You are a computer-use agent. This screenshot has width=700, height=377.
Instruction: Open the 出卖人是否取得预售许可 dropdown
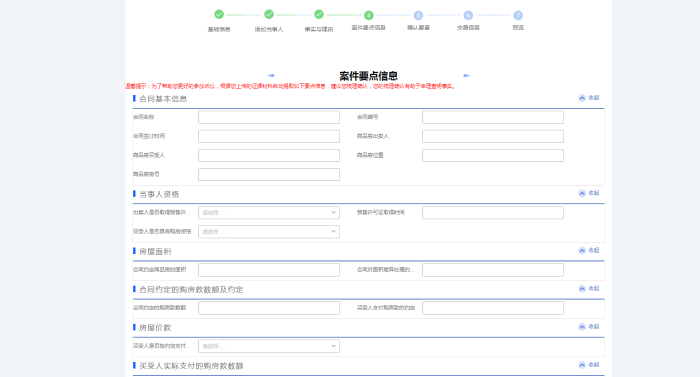(269, 213)
